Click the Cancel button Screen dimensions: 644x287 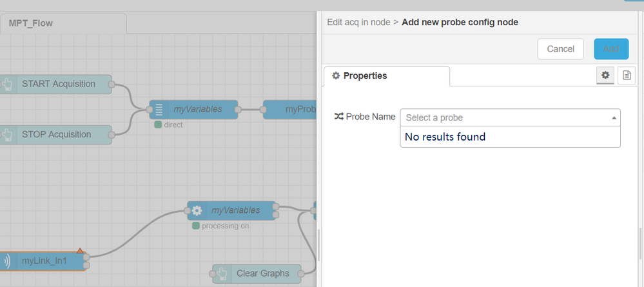point(560,49)
